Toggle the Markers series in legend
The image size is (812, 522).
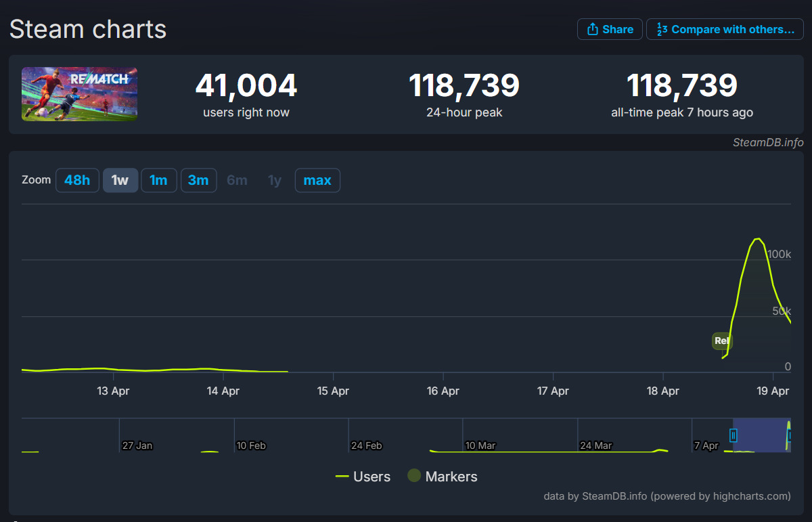[x=443, y=477]
